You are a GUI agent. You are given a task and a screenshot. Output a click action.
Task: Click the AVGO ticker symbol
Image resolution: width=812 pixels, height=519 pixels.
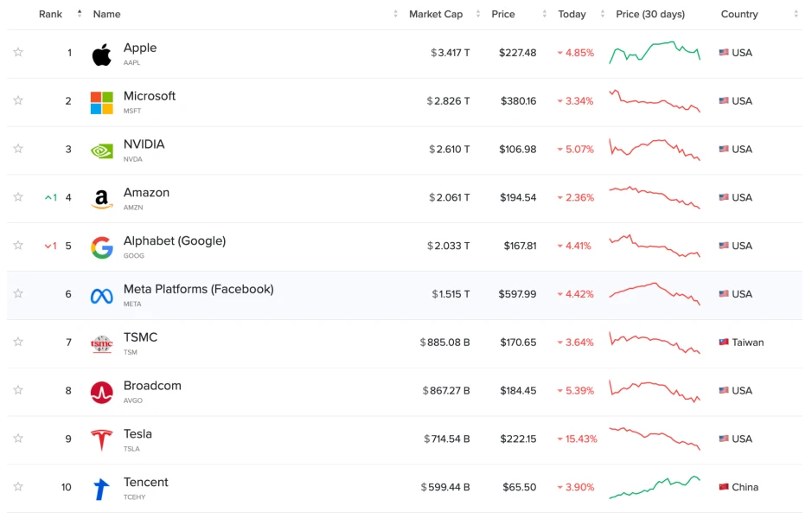[x=132, y=400]
